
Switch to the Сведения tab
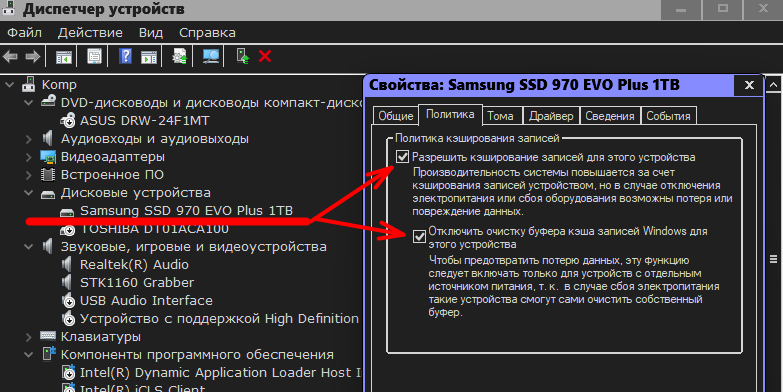pos(610,116)
